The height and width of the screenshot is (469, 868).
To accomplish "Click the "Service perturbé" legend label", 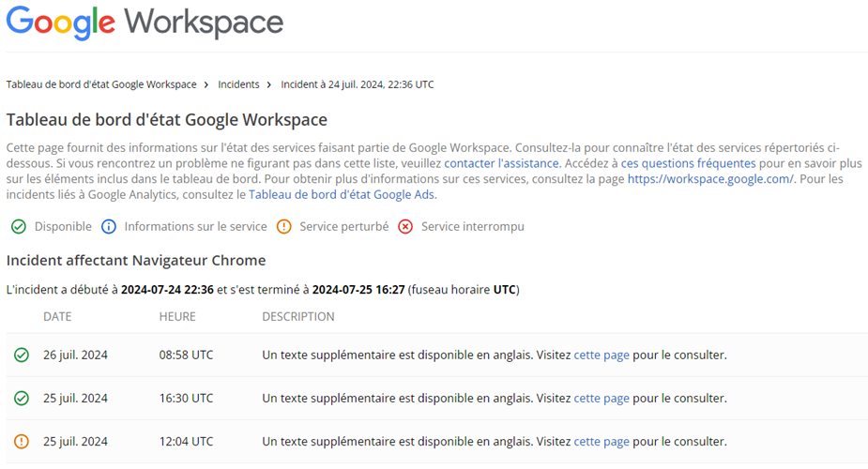I will 343,227.
